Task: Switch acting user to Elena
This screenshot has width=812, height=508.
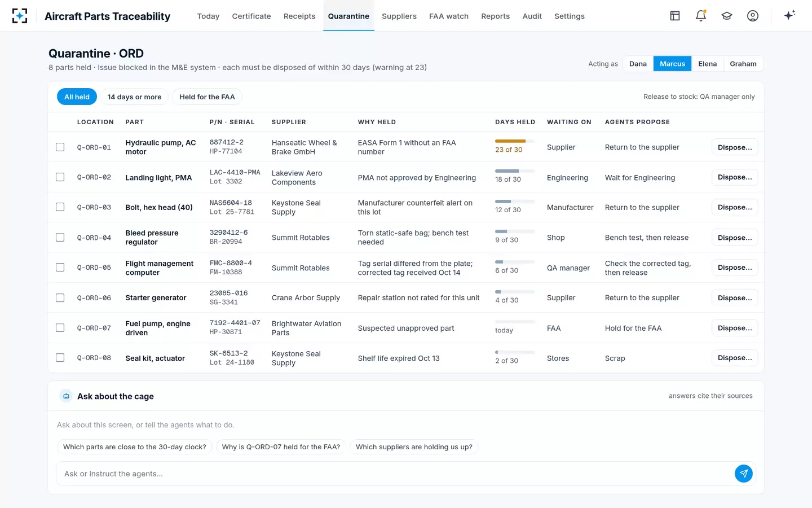Action: coord(707,64)
